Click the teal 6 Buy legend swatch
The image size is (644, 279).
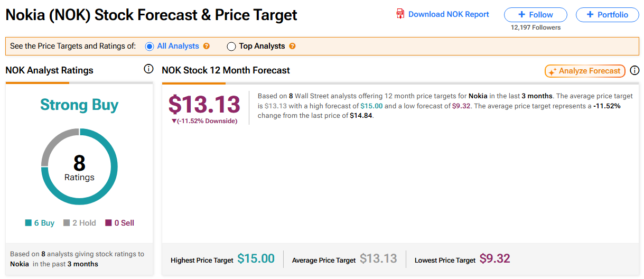pyautogui.click(x=29, y=223)
